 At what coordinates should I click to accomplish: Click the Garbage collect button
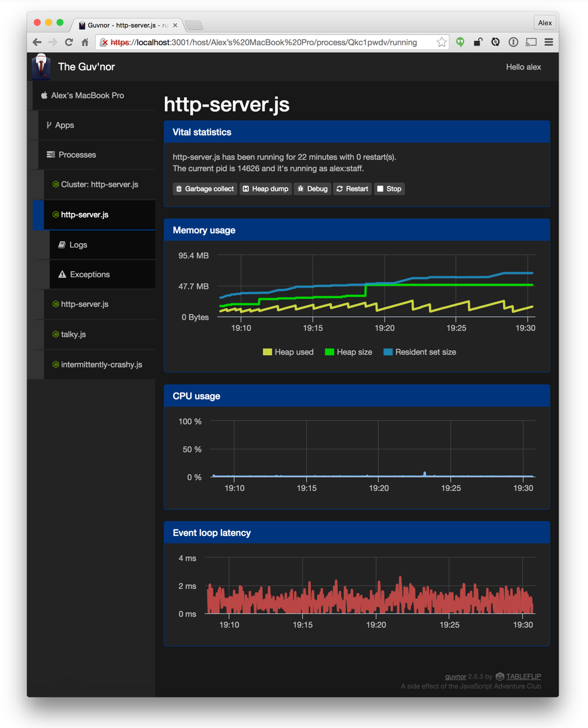pos(205,189)
